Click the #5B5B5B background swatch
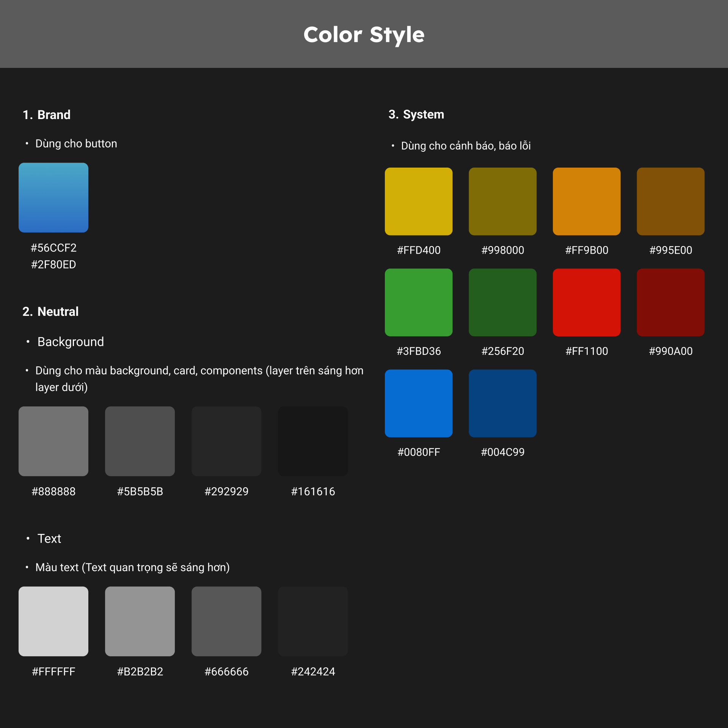The height and width of the screenshot is (728, 728). (x=140, y=441)
